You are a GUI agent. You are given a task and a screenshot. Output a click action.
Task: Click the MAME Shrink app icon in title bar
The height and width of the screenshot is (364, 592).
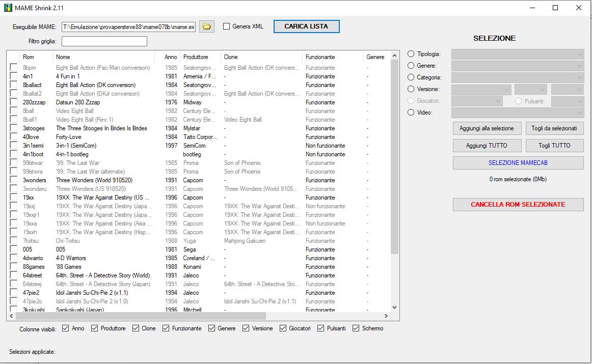coord(8,8)
